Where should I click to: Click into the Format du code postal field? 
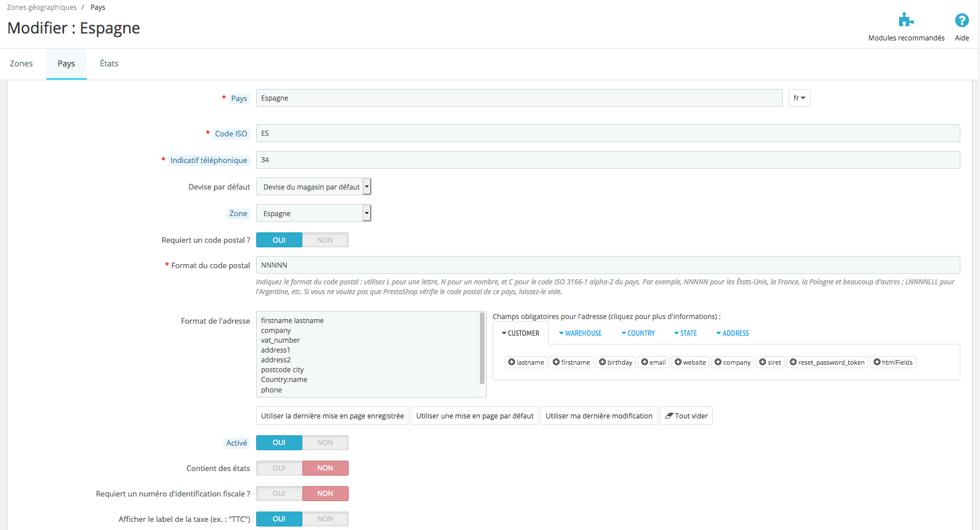(x=608, y=265)
